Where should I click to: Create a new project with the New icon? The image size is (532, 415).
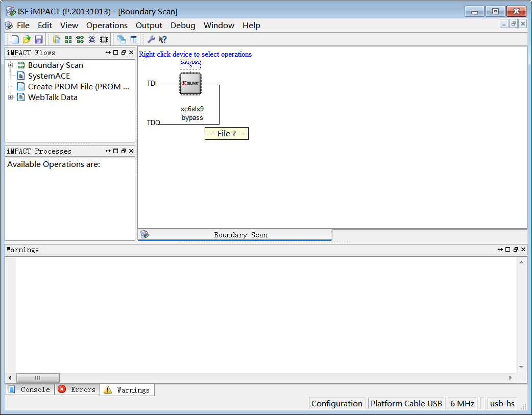tap(15, 39)
